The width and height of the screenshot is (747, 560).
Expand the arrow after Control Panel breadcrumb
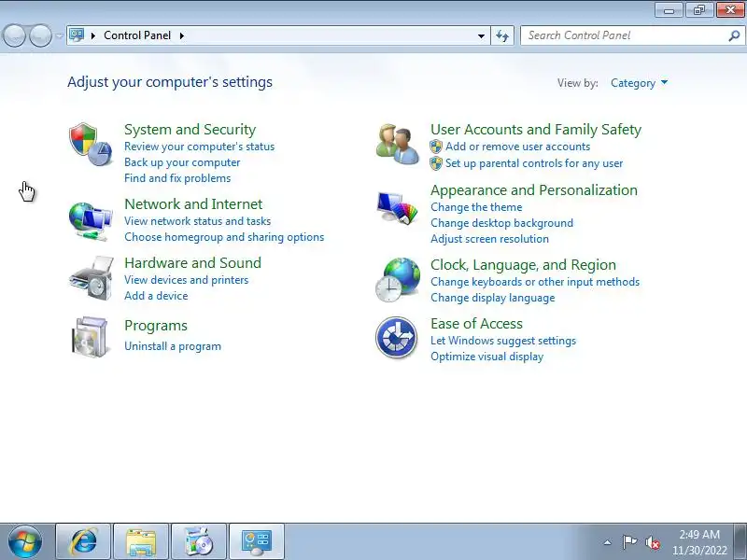[x=182, y=35]
